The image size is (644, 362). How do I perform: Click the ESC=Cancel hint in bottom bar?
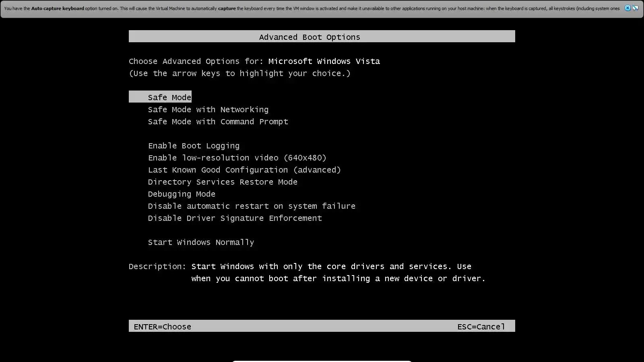click(x=481, y=327)
